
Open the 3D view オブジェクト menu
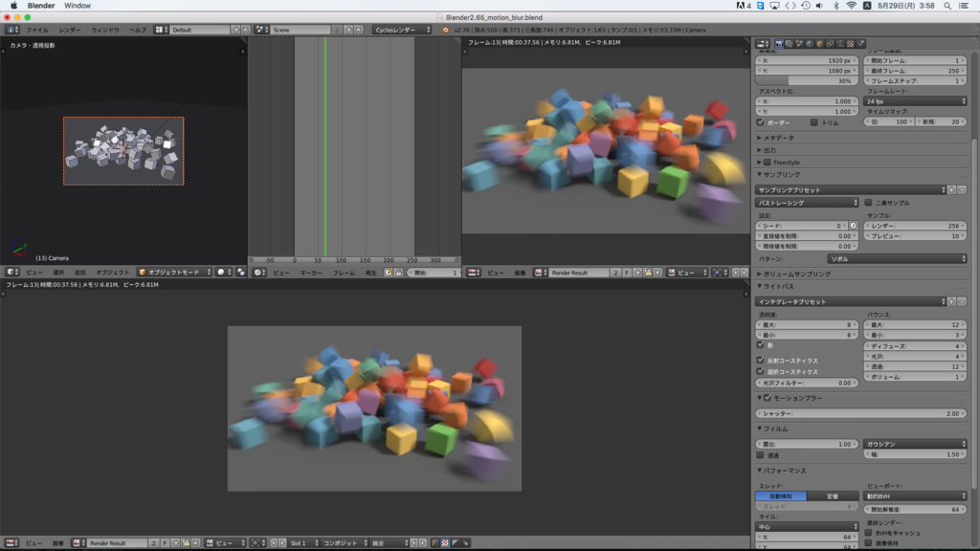click(113, 273)
